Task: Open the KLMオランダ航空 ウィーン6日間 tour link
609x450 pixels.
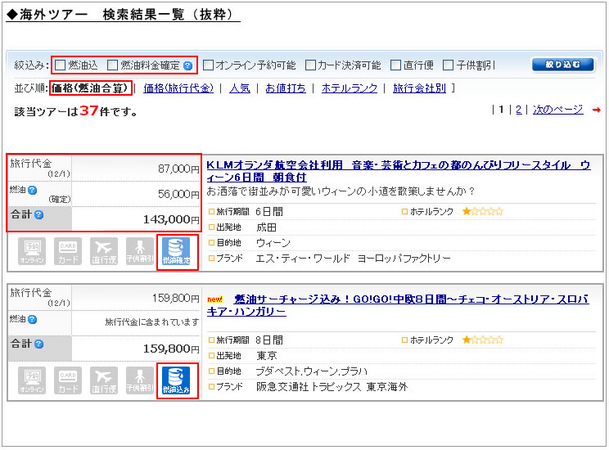Action: coord(398,171)
